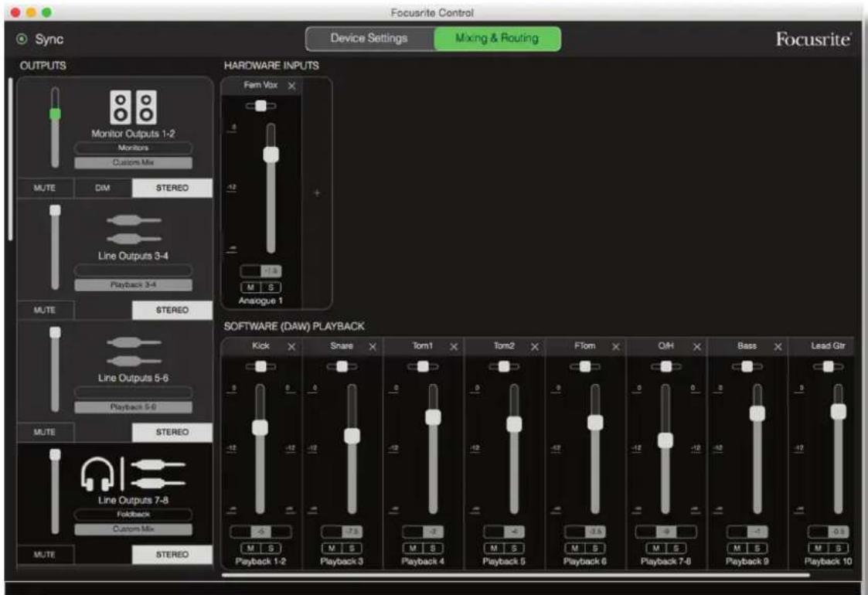The height and width of the screenshot is (595, 868).
Task: Click the Fem Vox volume fader handle
Action: click(271, 155)
